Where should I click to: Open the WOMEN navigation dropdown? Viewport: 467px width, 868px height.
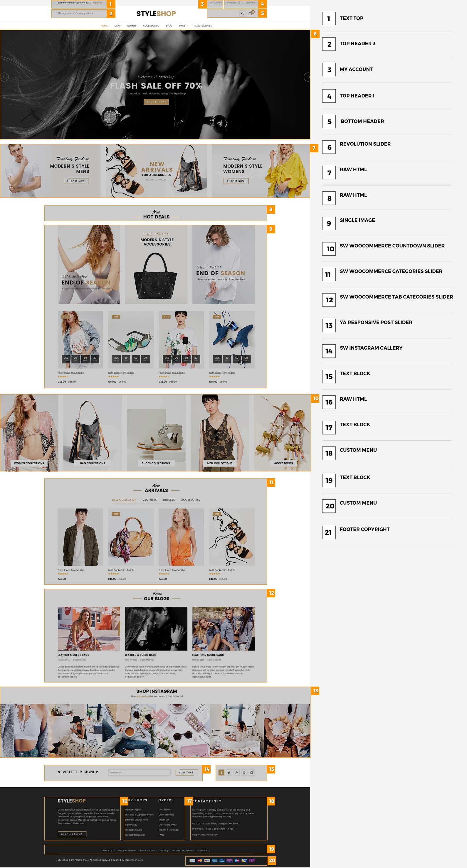click(132, 26)
